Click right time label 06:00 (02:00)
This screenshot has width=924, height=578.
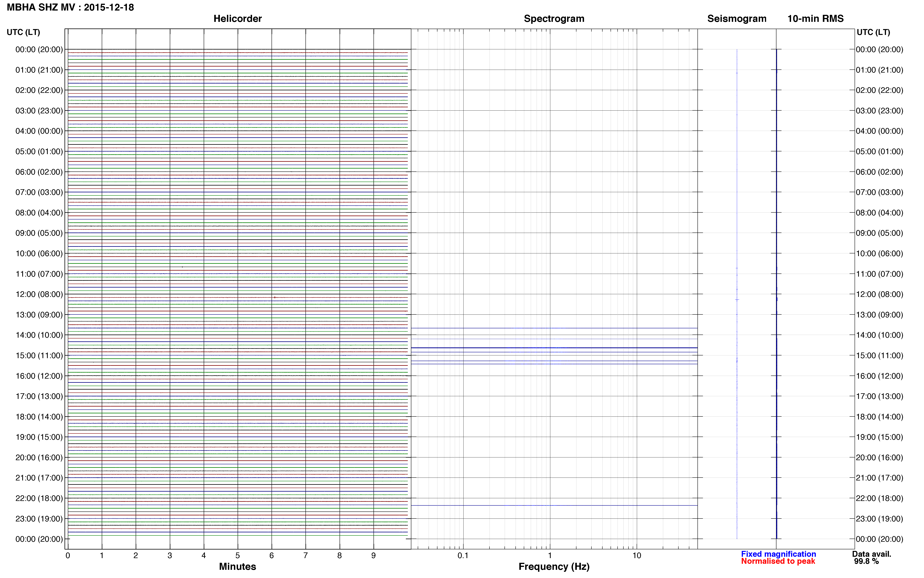(879, 172)
